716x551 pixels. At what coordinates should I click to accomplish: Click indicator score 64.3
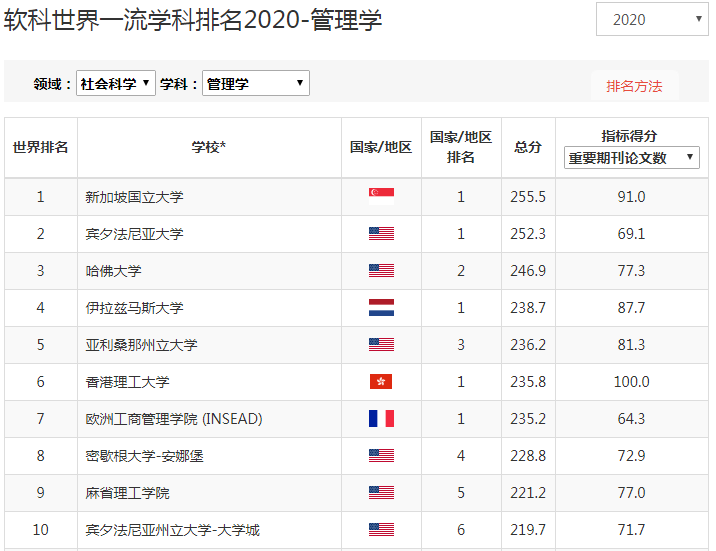click(632, 419)
